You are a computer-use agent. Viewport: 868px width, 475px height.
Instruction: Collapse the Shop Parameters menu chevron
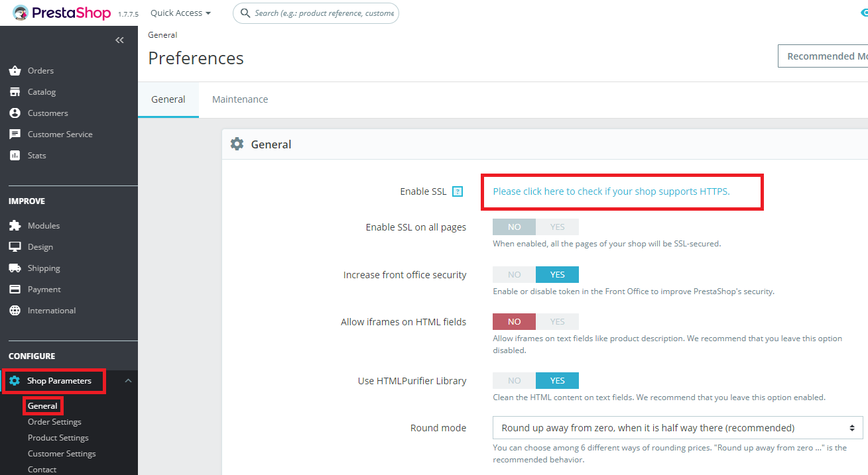(x=128, y=381)
